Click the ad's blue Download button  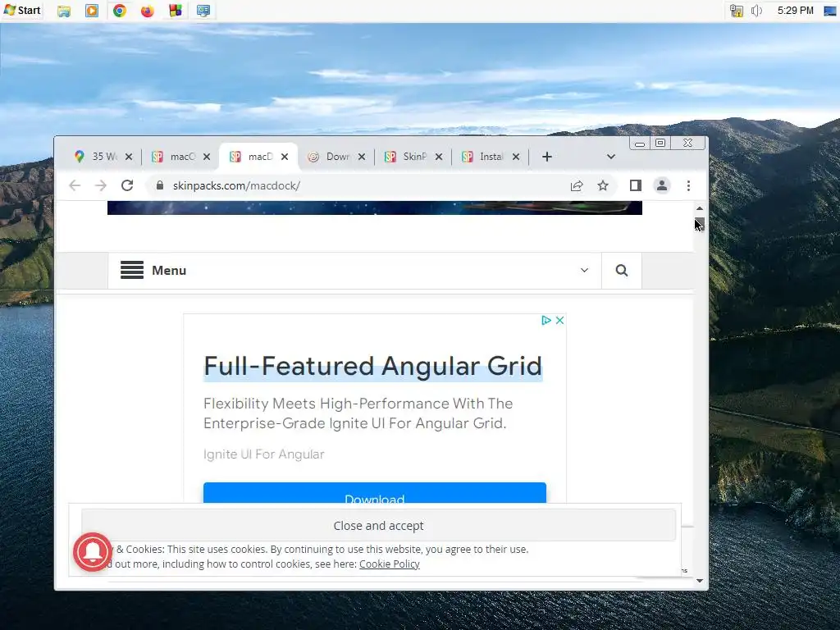pyautogui.click(x=374, y=493)
